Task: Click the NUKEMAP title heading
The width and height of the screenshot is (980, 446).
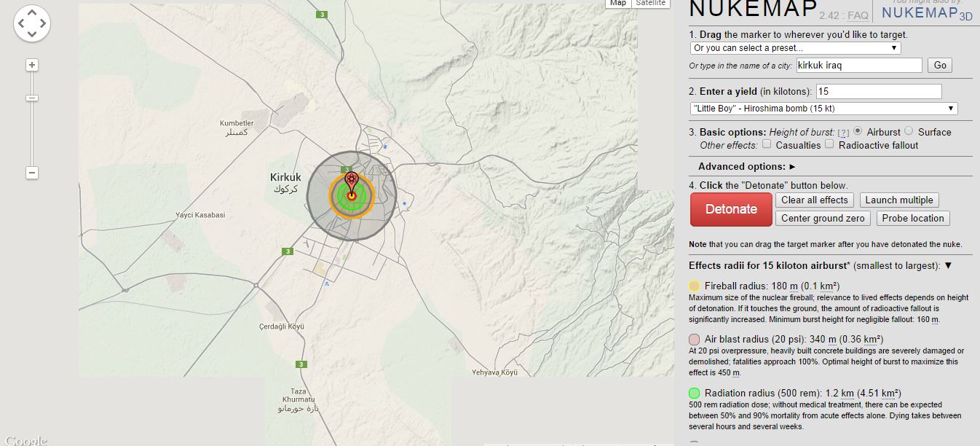Action: 751,9
